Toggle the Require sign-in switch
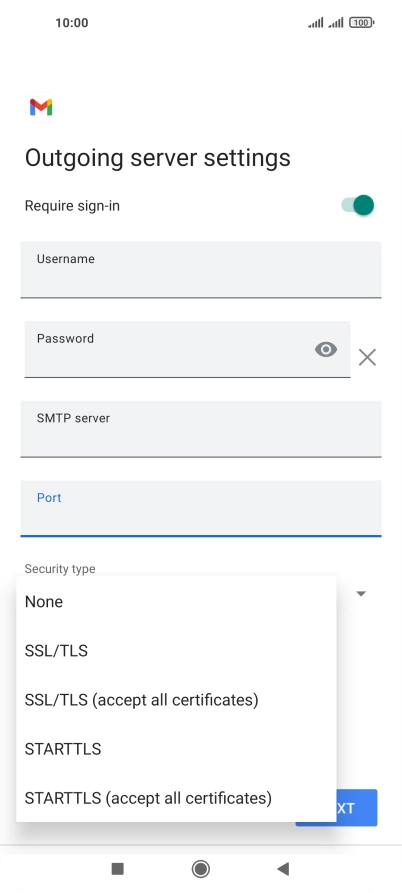The width and height of the screenshot is (402, 893). (x=358, y=206)
